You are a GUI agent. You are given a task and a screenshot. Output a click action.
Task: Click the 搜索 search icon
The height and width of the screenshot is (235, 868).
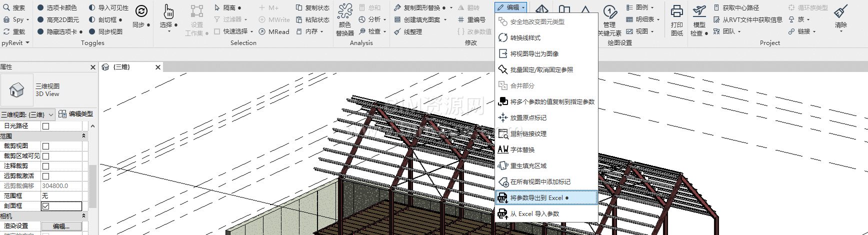click(x=6, y=7)
